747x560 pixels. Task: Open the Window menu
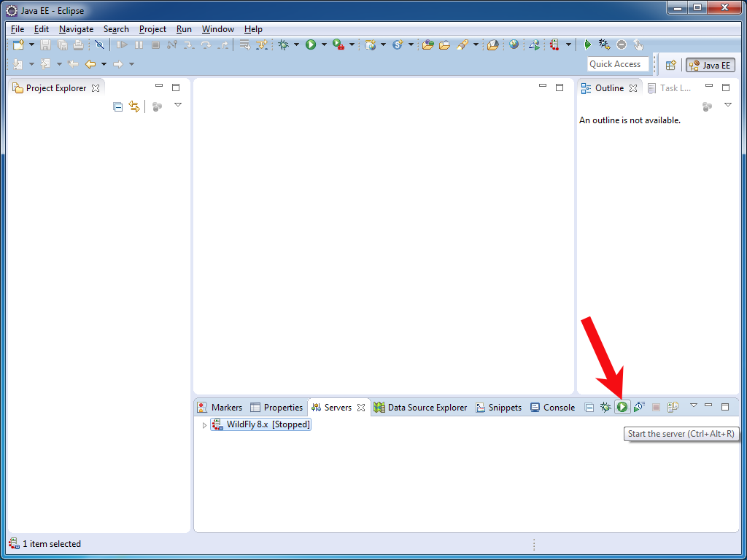(217, 29)
